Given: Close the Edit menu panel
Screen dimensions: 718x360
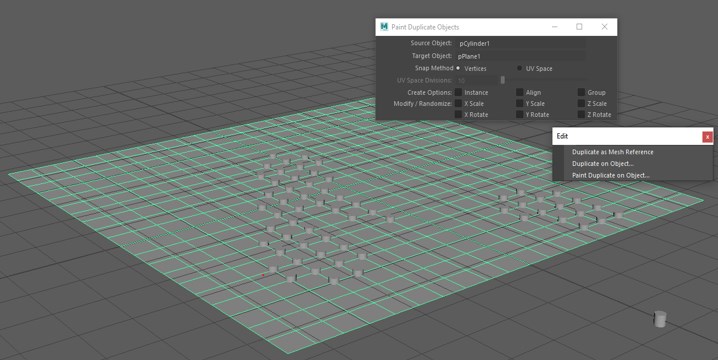Looking at the screenshot, I should point(707,136).
